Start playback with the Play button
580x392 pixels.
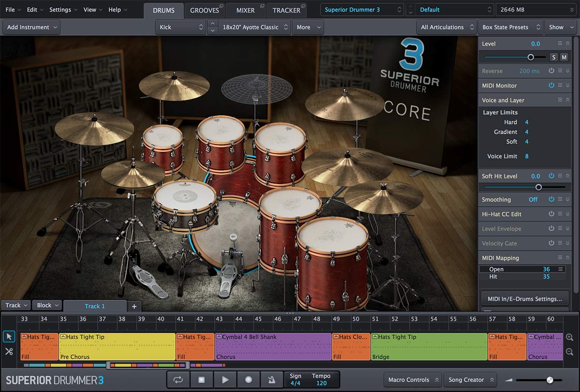click(225, 380)
